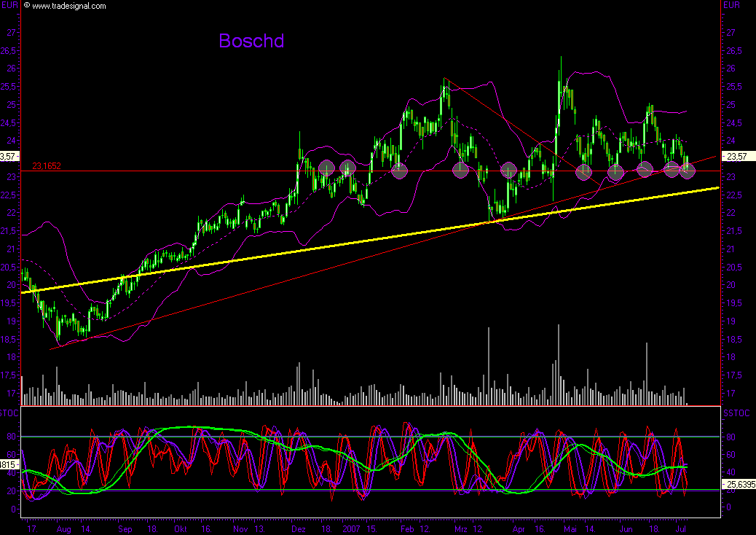Click the copyright symbol beside tradesignal URL
This screenshot has height=535, width=756.
coord(26,6)
